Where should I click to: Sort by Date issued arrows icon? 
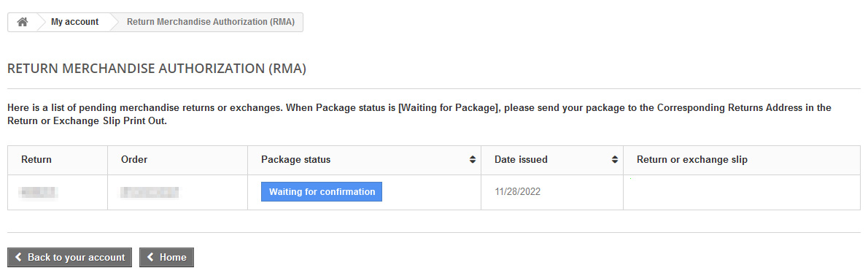[x=614, y=160]
